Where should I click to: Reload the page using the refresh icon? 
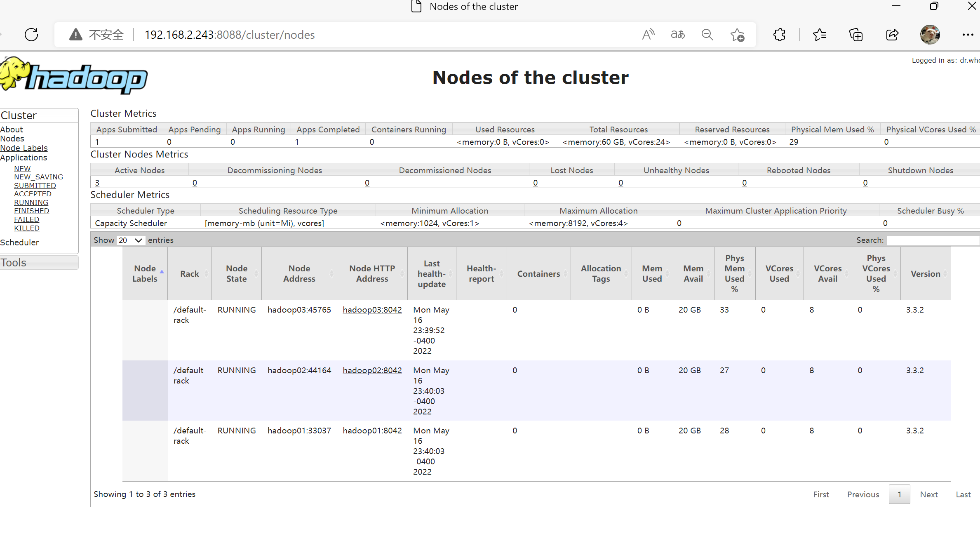(x=31, y=35)
